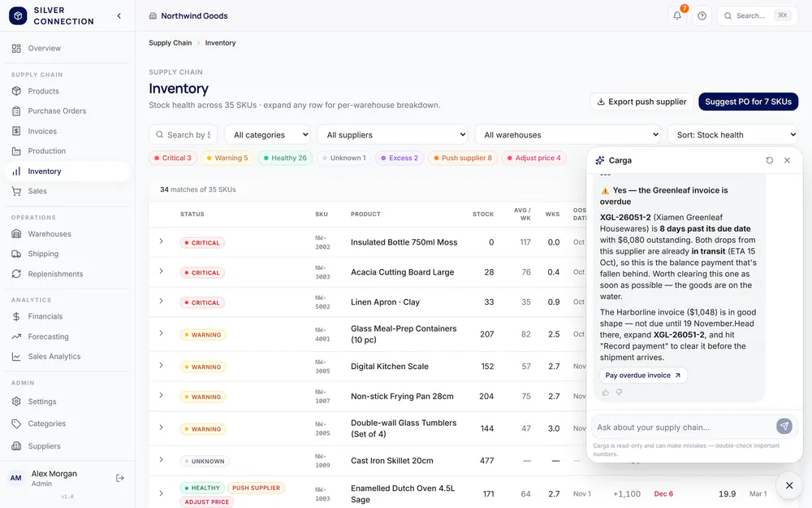
Task: Send message in Carga chat
Action: pyautogui.click(x=784, y=426)
